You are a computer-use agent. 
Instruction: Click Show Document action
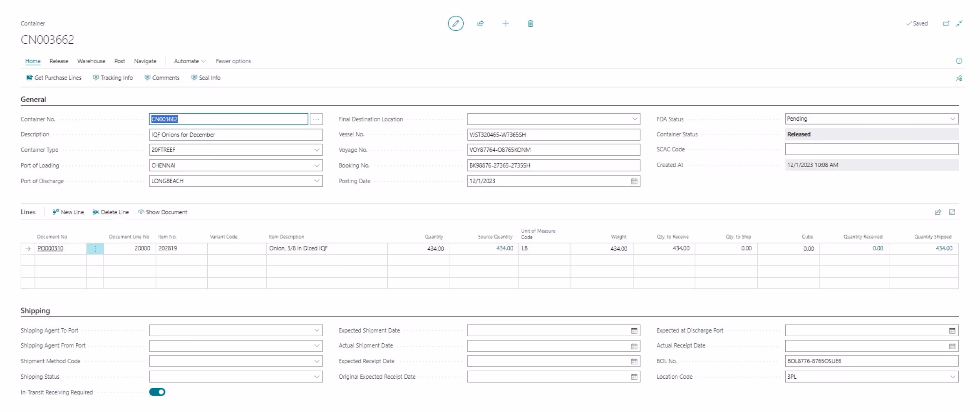tap(162, 212)
